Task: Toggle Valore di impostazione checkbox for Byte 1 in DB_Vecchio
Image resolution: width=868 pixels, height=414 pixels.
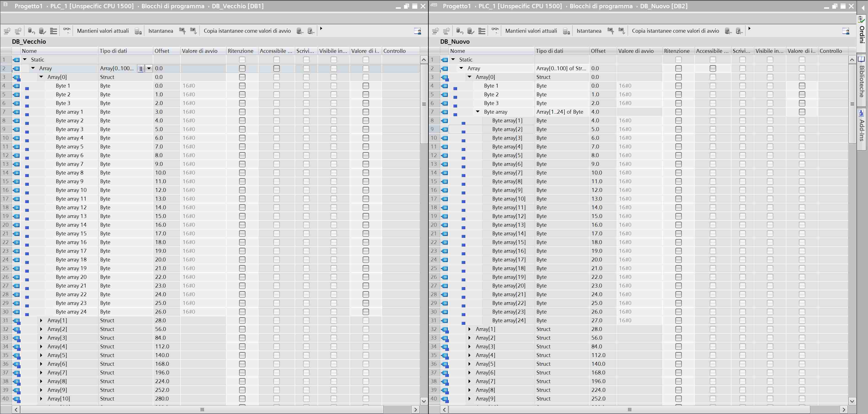Action: (366, 86)
